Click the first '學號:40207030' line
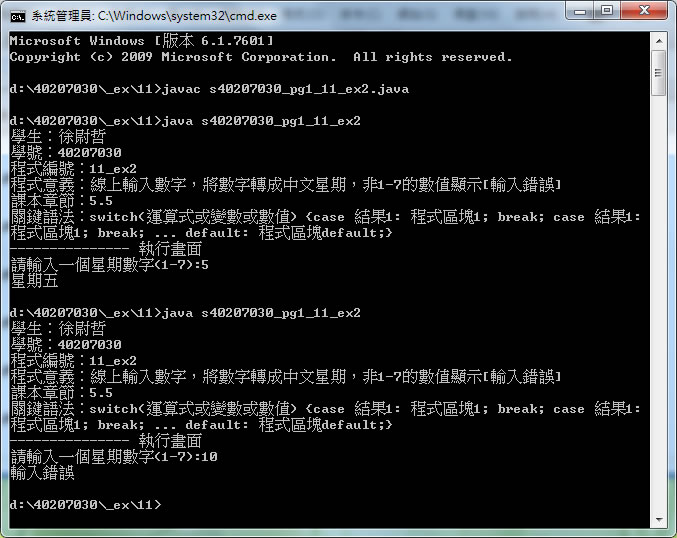This screenshot has height=538, width=677. click(x=66, y=153)
